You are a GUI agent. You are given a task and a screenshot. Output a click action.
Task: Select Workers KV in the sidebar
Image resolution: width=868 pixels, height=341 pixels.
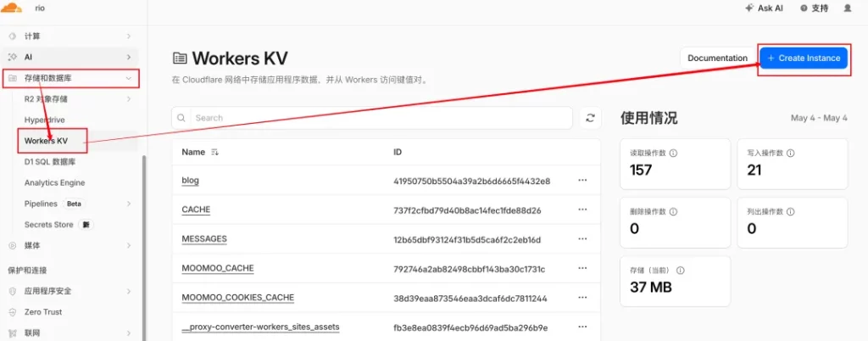[x=46, y=141]
